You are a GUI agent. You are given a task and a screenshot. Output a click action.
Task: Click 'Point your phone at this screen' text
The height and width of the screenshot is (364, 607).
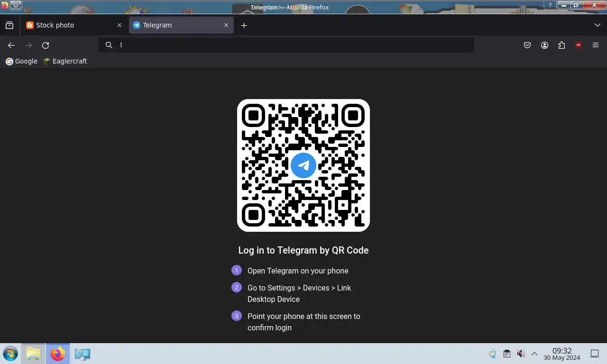click(303, 322)
